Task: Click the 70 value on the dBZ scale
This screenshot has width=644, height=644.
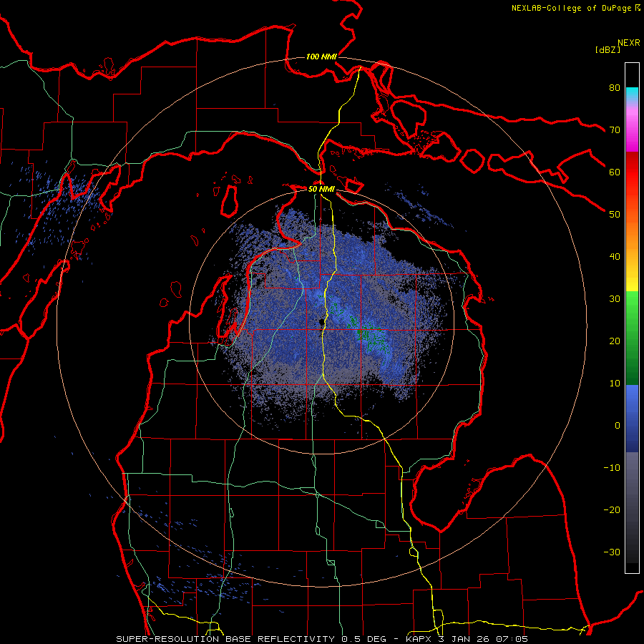Action: point(615,130)
